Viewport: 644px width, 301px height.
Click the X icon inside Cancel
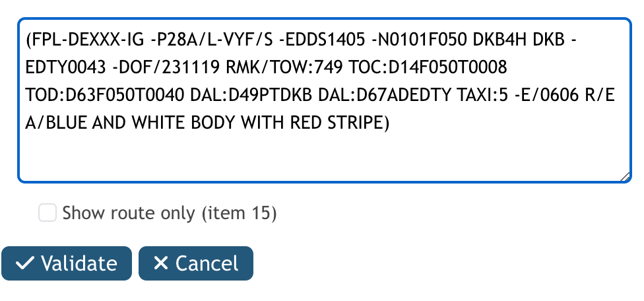click(x=160, y=263)
